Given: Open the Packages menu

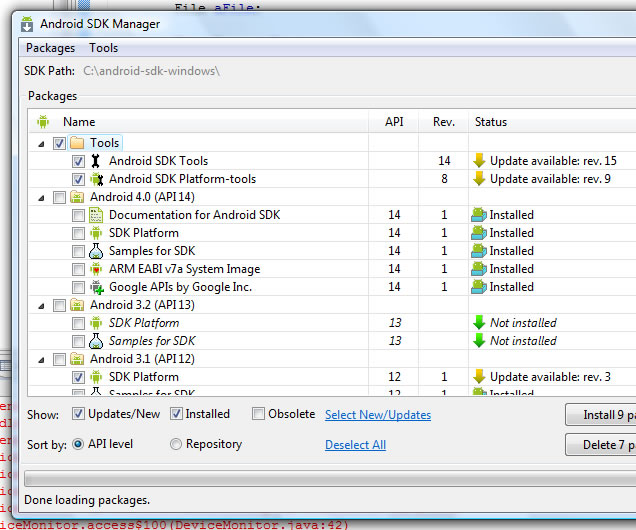Looking at the screenshot, I should [x=50, y=48].
